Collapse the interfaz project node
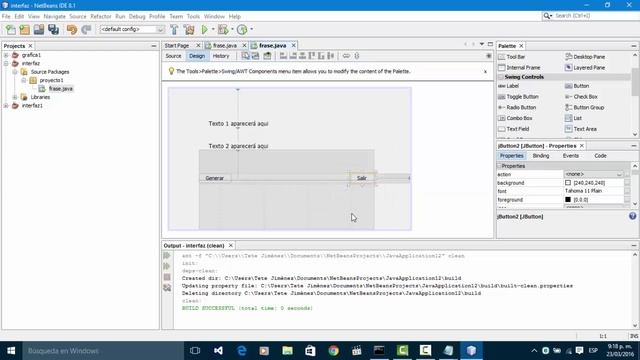640x360 pixels. pyautogui.click(x=6, y=64)
